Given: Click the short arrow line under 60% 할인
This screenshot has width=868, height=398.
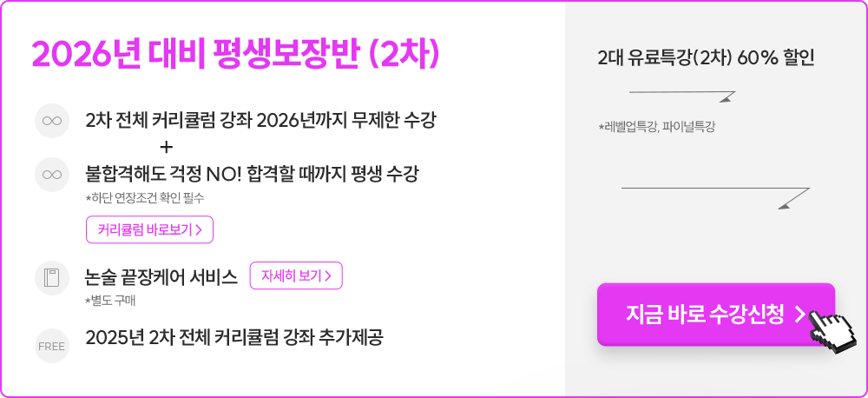Looking at the screenshot, I should pyautogui.click(x=681, y=94).
